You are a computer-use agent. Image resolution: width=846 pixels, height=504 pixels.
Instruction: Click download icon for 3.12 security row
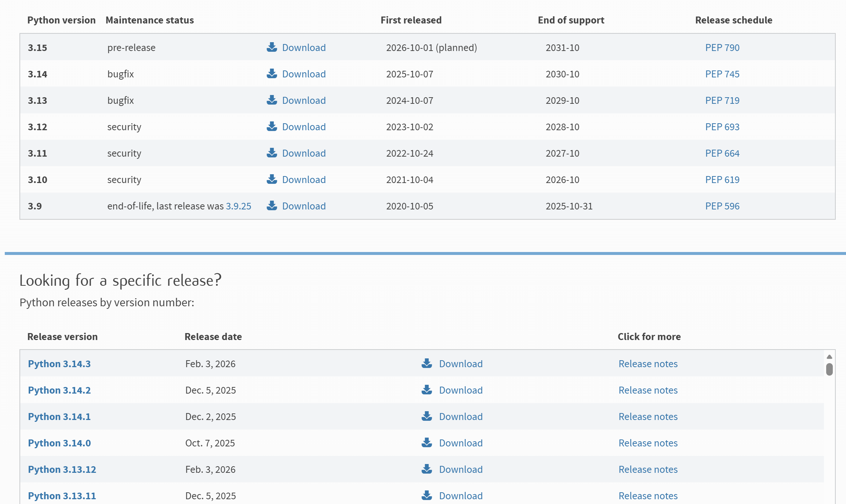[272, 127]
